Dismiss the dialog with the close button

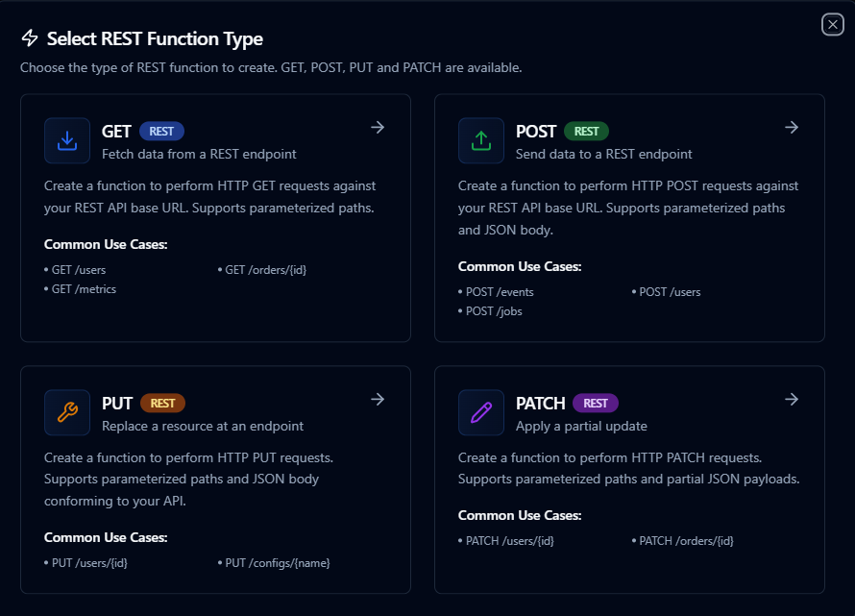[x=832, y=25]
